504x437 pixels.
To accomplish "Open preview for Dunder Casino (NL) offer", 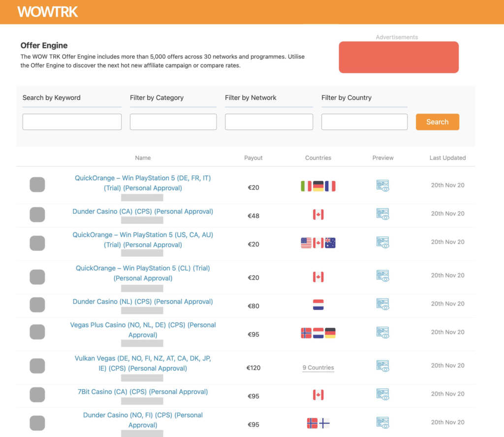I will click(382, 304).
